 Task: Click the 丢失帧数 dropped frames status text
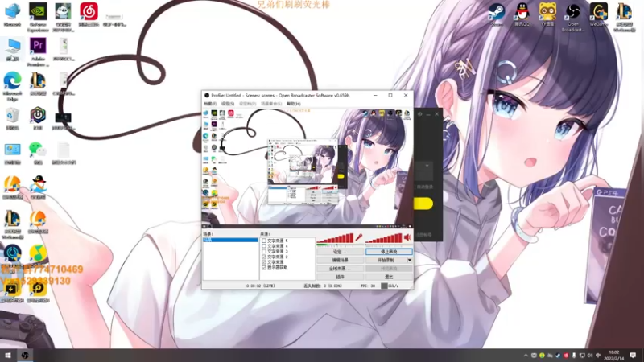click(323, 286)
